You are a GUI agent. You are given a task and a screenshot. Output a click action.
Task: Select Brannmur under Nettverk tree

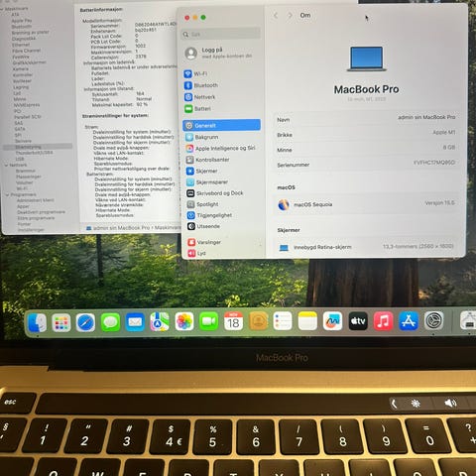pyautogui.click(x=25, y=171)
